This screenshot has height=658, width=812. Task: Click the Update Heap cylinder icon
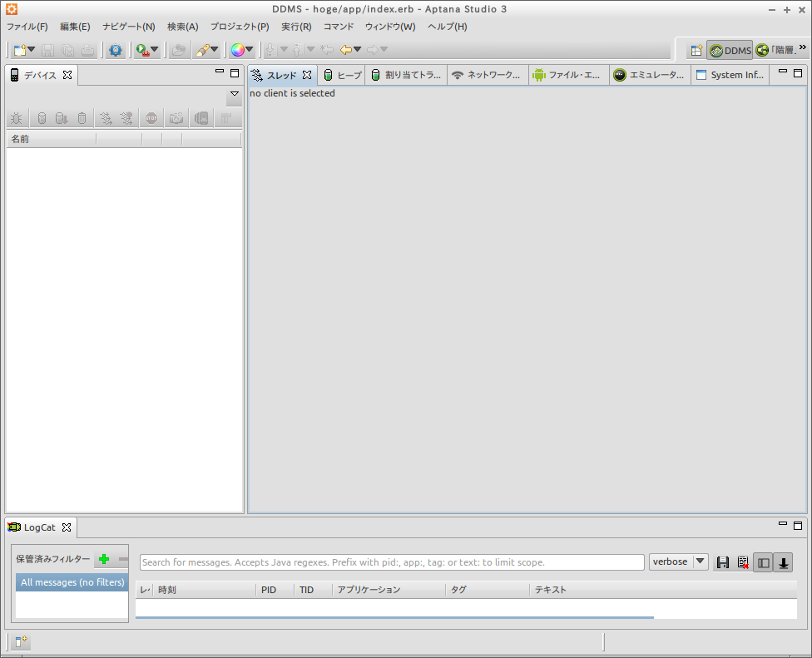(x=42, y=119)
